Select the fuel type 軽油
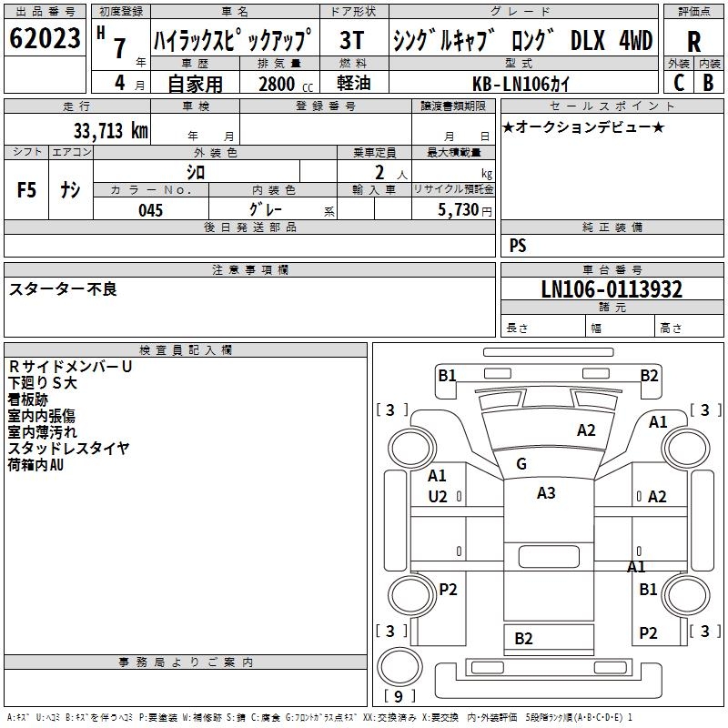The image size is (728, 728). pos(354,83)
